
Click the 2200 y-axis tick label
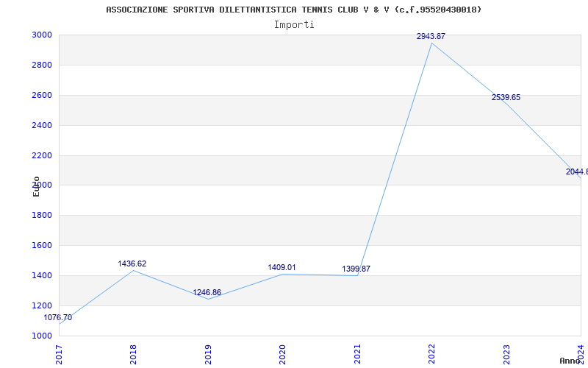pyautogui.click(x=41, y=155)
